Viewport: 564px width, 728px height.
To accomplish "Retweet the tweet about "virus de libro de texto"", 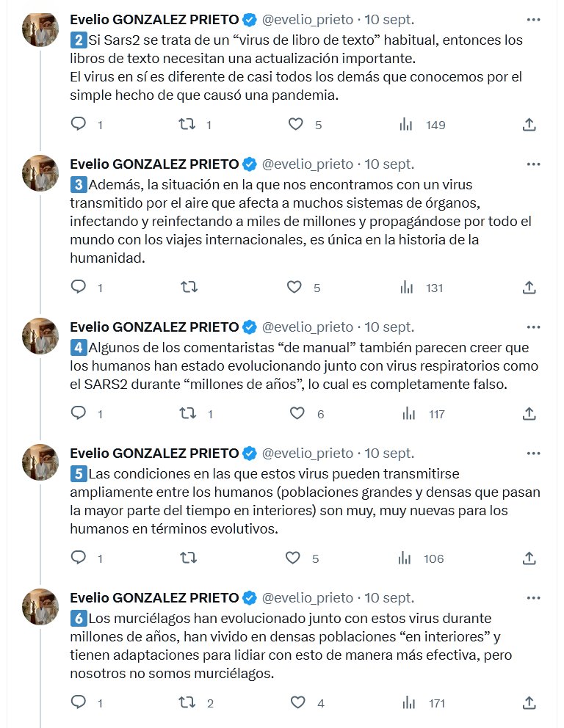I will 187,125.
